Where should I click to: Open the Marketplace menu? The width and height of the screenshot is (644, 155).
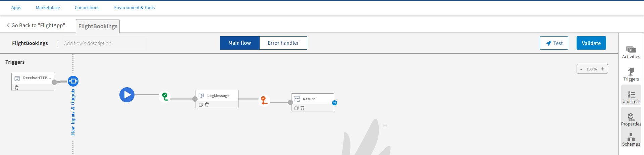(x=48, y=7)
